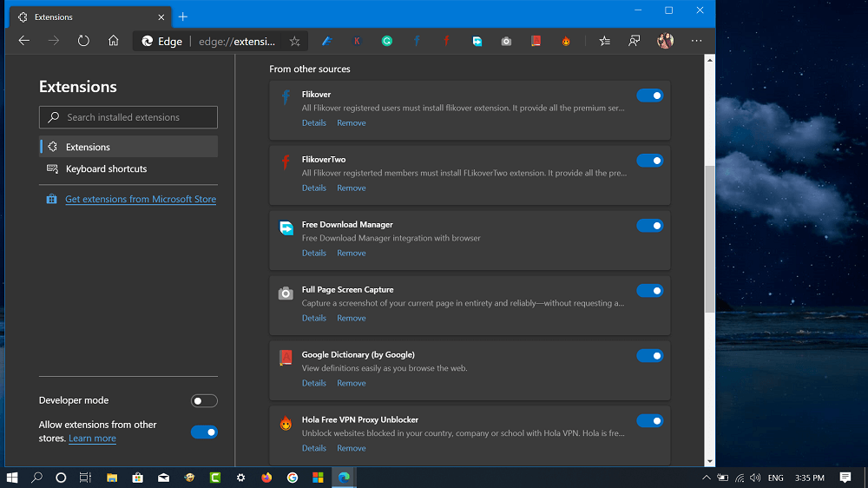
Task: Open Details for Flikover
Action: tap(314, 123)
